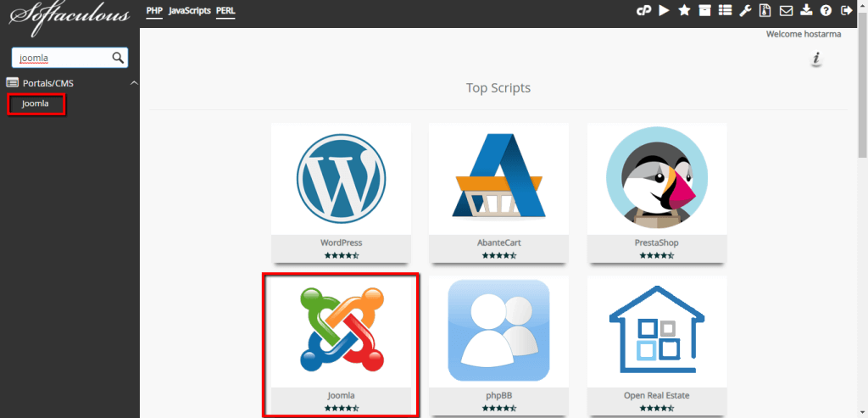Click the PrestaShop star rating
868x418 pixels.
(x=657, y=255)
